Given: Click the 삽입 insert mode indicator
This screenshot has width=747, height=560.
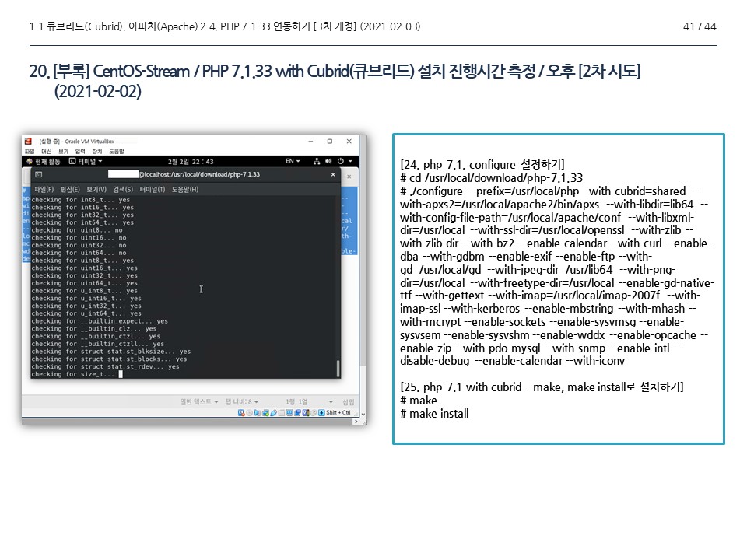Looking at the screenshot, I should pyautogui.click(x=349, y=402).
